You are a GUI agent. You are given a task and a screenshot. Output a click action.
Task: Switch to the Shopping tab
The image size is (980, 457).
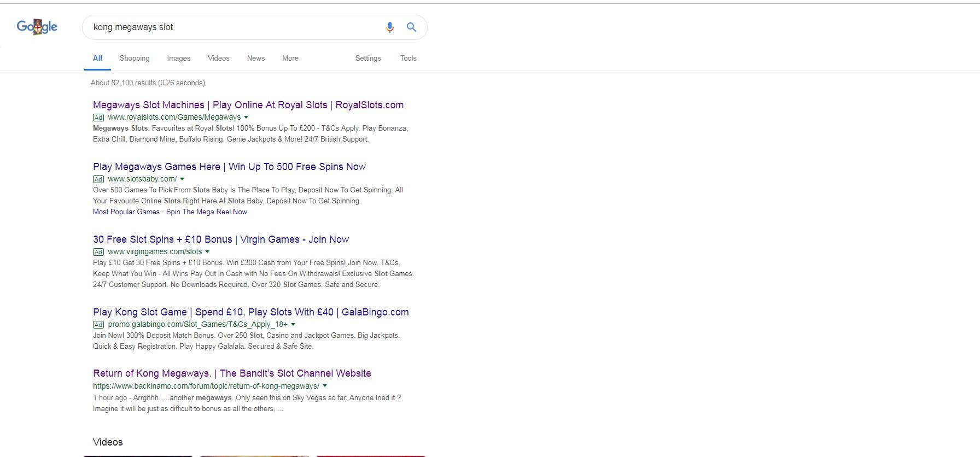point(135,58)
